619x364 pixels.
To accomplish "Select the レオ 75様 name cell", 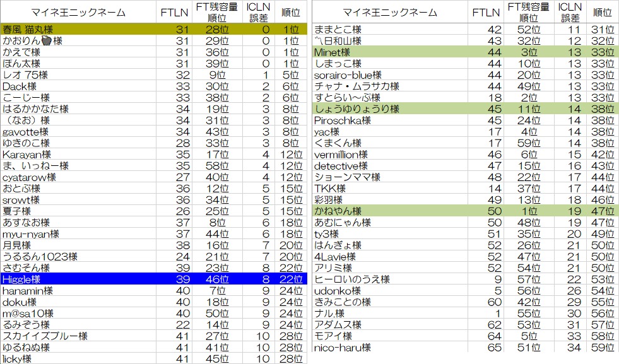I will [25, 75].
